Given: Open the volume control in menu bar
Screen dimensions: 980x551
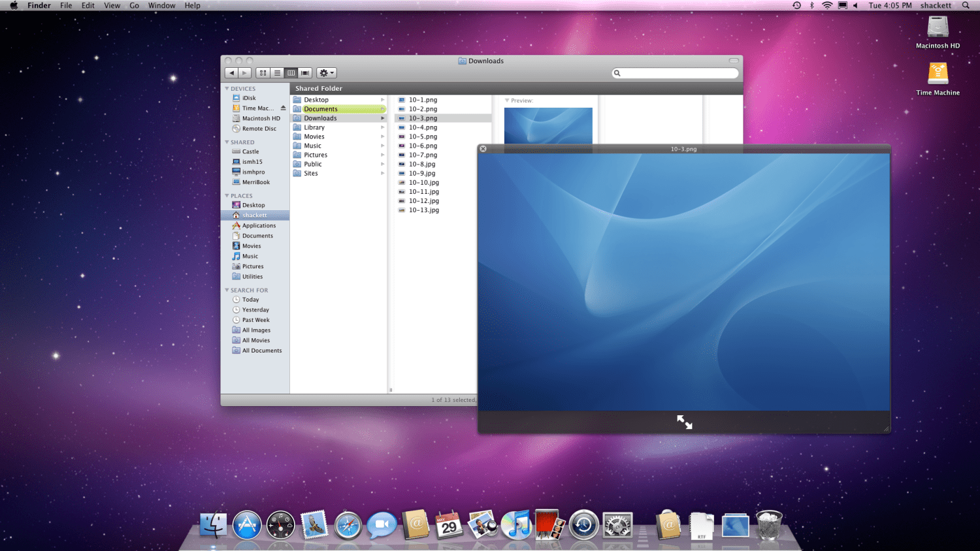Looking at the screenshot, I should click(855, 5).
